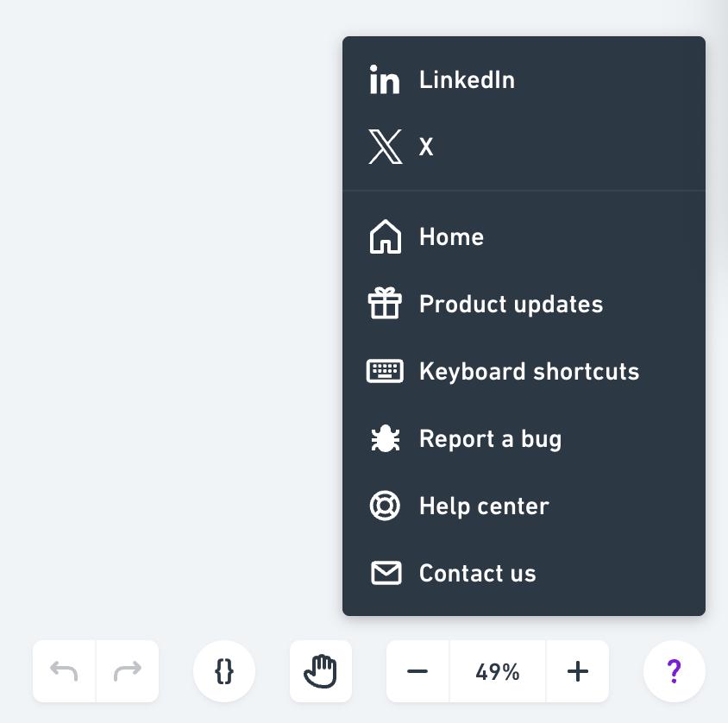Click the X social logo icon
The width and height of the screenshot is (728, 723).
coord(385,147)
